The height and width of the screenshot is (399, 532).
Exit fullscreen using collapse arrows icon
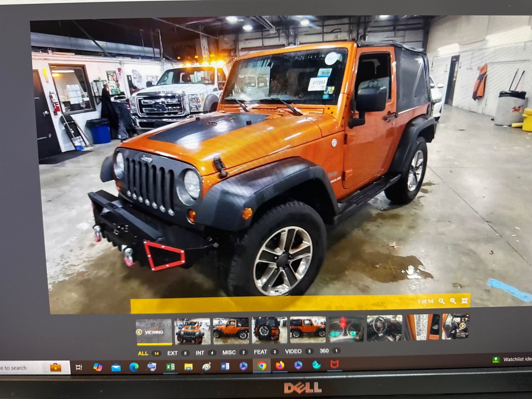tap(465, 300)
